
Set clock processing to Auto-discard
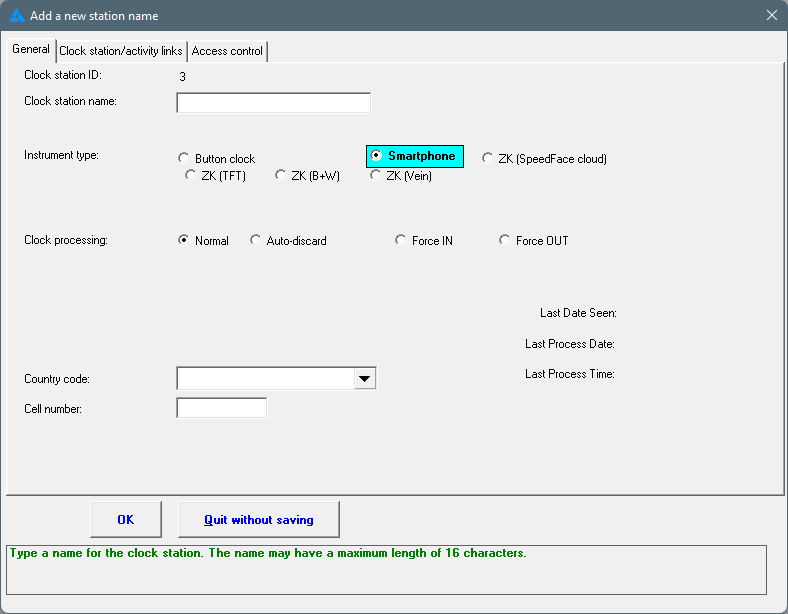tap(288, 241)
